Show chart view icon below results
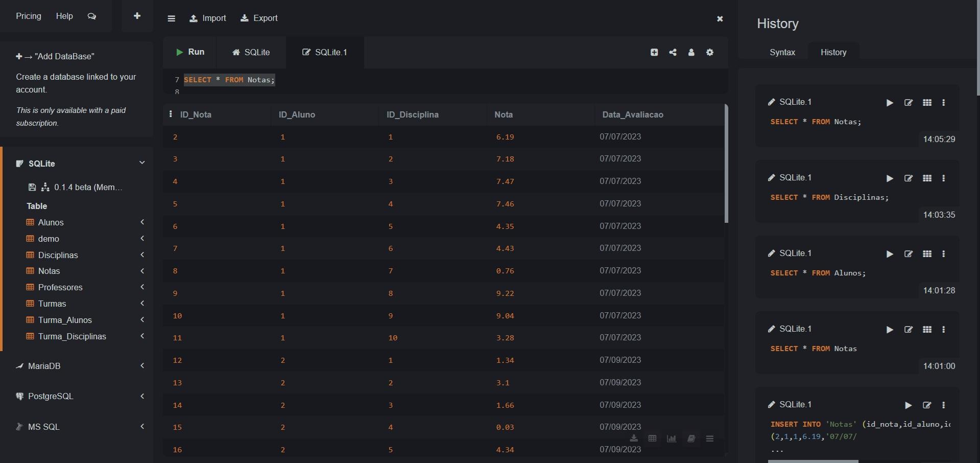The image size is (980, 463). [672, 438]
